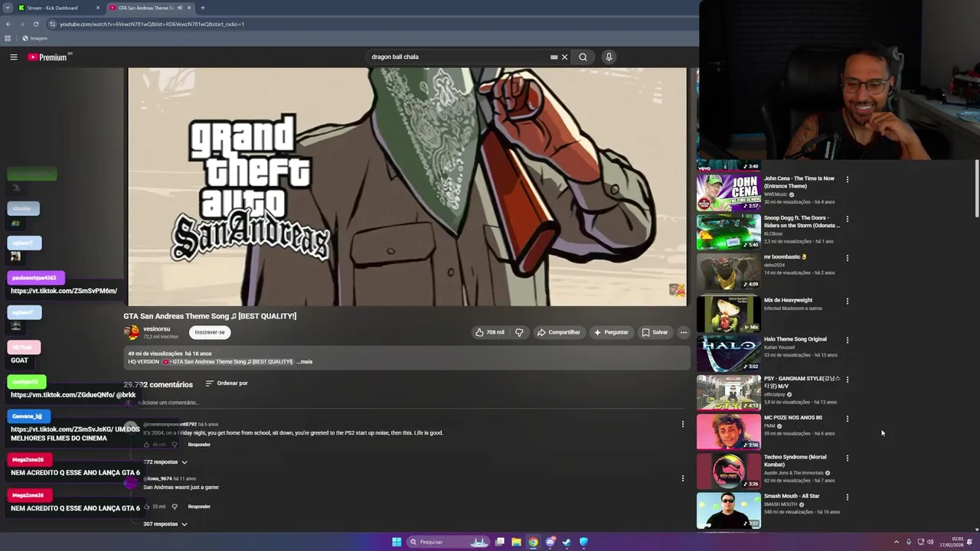
Task: Open menu for MC POZE video
Action: 847,419
